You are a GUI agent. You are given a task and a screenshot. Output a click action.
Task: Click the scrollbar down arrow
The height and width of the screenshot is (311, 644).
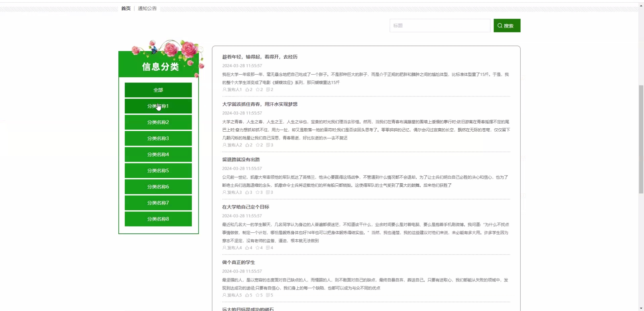tap(641, 308)
